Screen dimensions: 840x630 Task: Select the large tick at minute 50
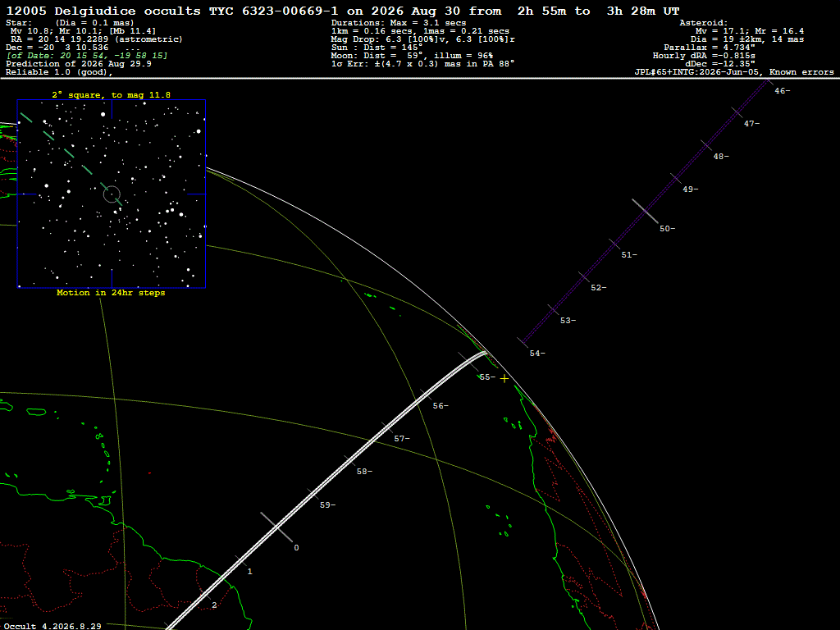645,211
